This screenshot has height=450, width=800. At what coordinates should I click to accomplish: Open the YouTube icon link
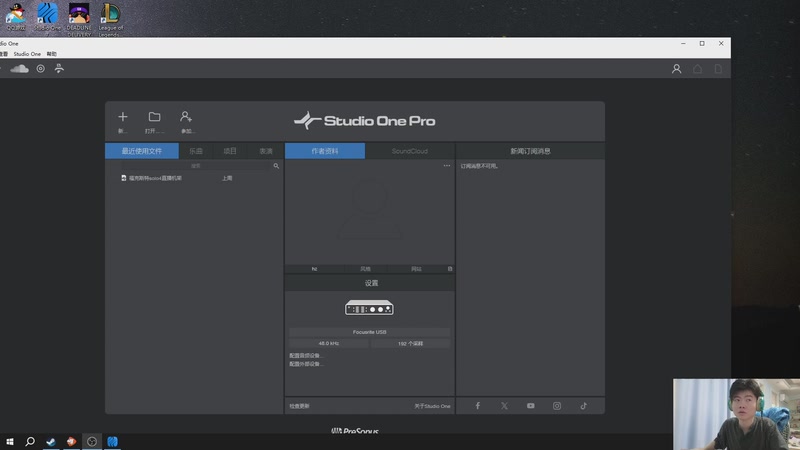click(531, 406)
